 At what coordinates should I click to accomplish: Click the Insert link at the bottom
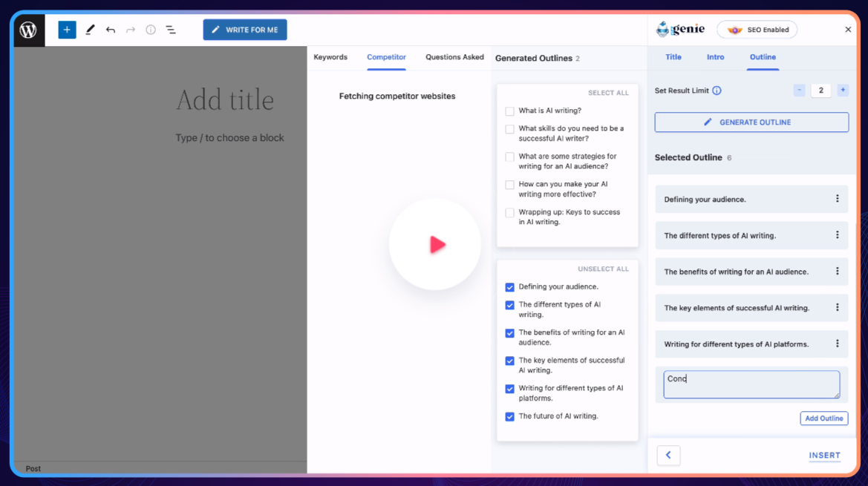click(x=824, y=455)
